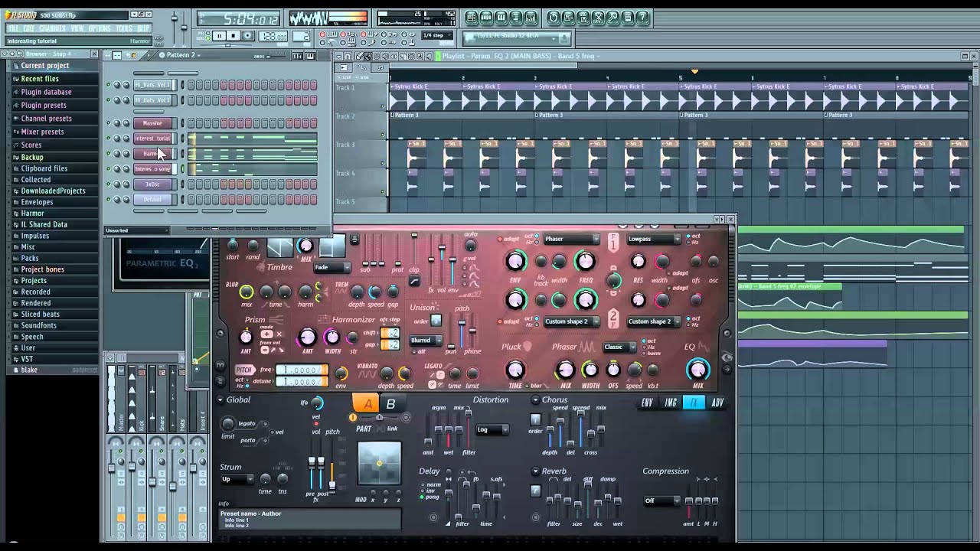
Task: Select the playlist zoom tool
Action: coord(420,56)
